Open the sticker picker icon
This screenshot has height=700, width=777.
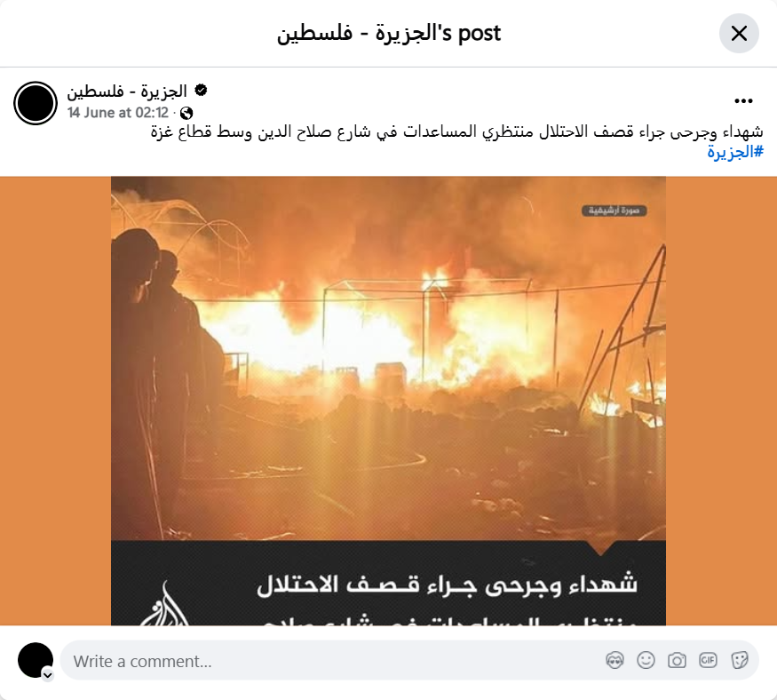739,660
